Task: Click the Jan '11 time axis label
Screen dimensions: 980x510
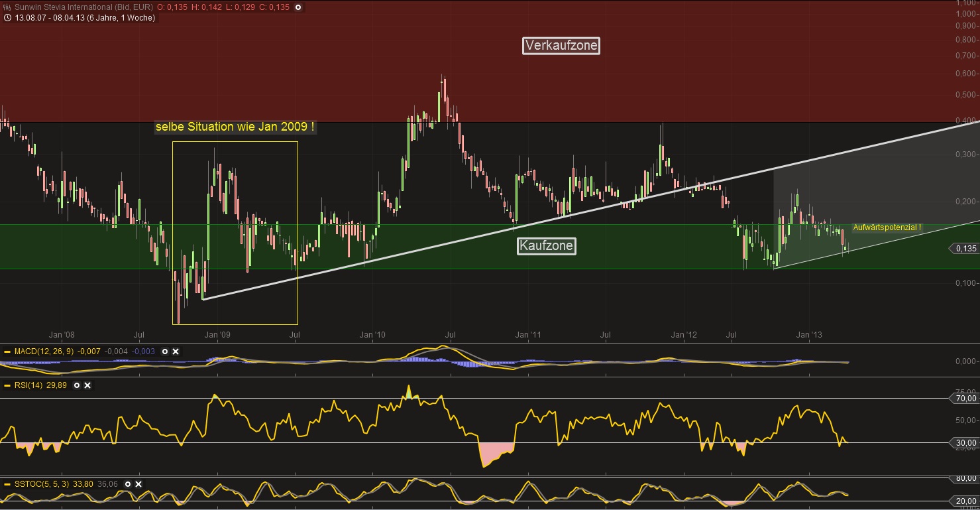Action: click(528, 335)
